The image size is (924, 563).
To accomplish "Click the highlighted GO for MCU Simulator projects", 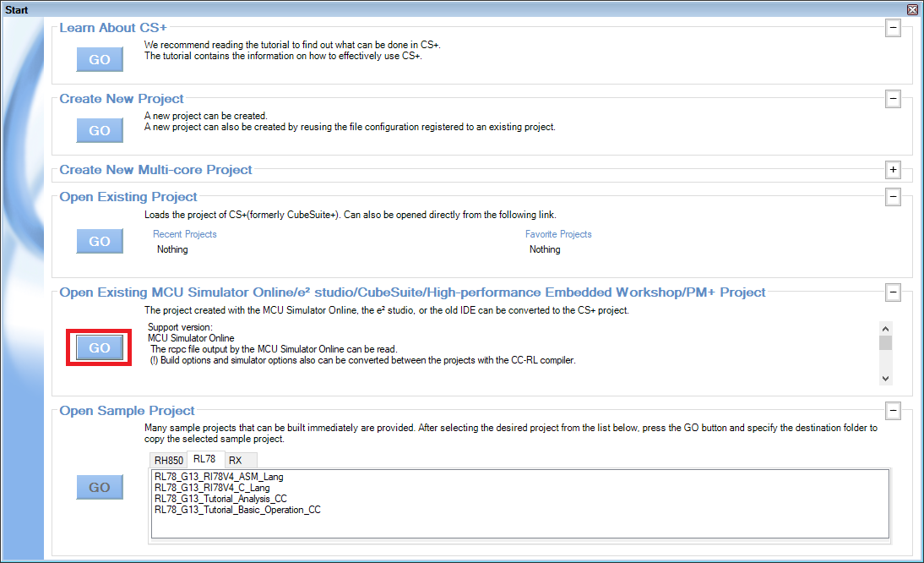I will click(x=99, y=347).
